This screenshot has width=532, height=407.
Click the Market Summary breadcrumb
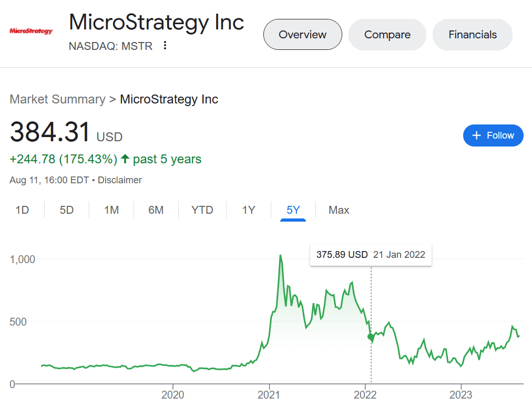(57, 99)
